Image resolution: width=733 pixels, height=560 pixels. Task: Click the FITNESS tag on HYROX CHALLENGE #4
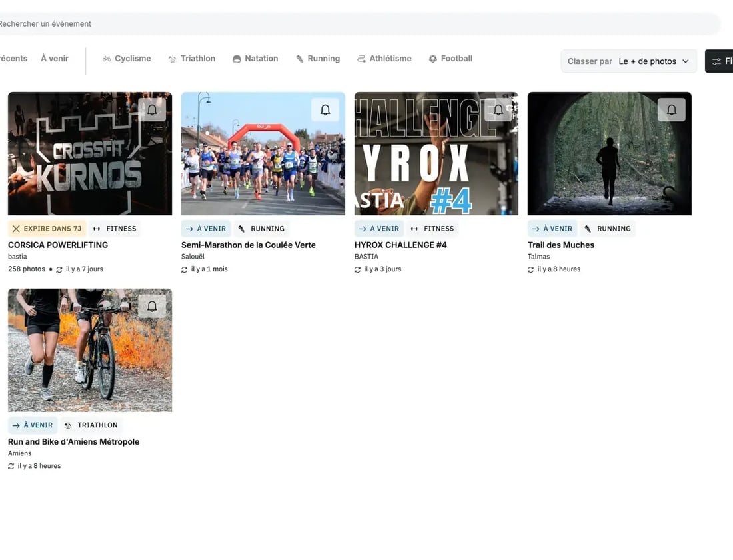tap(432, 229)
